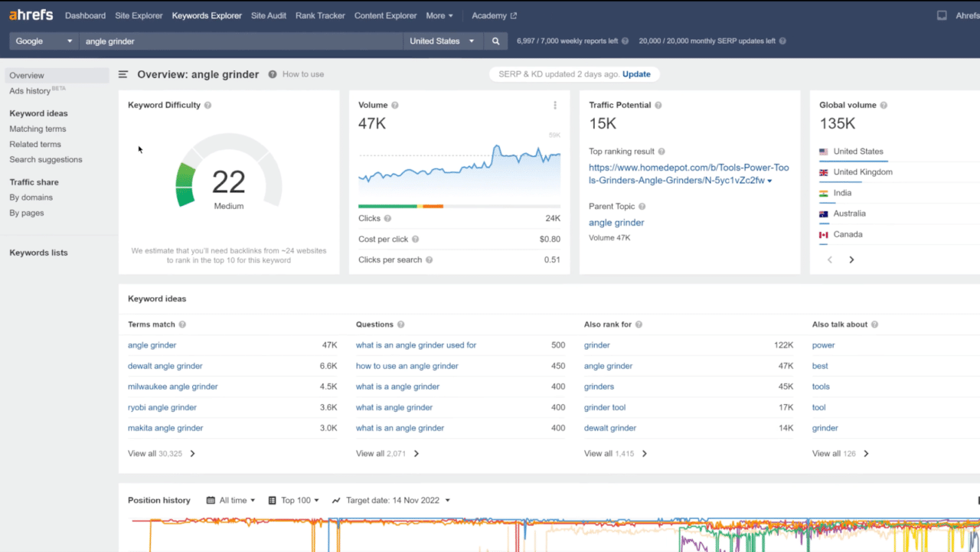The height and width of the screenshot is (552, 980).
Task: Click the clicks distribution color bar
Action: pyautogui.click(x=459, y=206)
